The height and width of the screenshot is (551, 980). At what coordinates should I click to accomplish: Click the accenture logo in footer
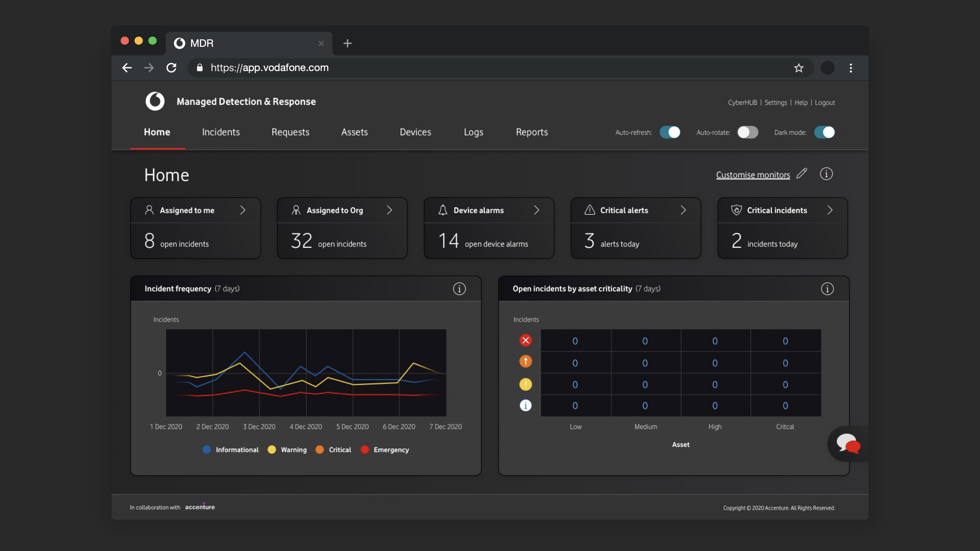click(200, 507)
